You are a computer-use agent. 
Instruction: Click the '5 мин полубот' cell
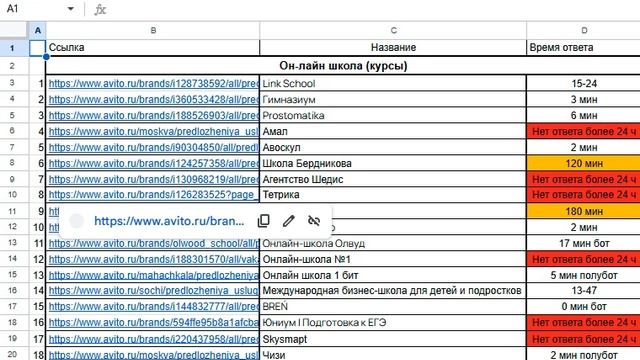click(x=584, y=275)
